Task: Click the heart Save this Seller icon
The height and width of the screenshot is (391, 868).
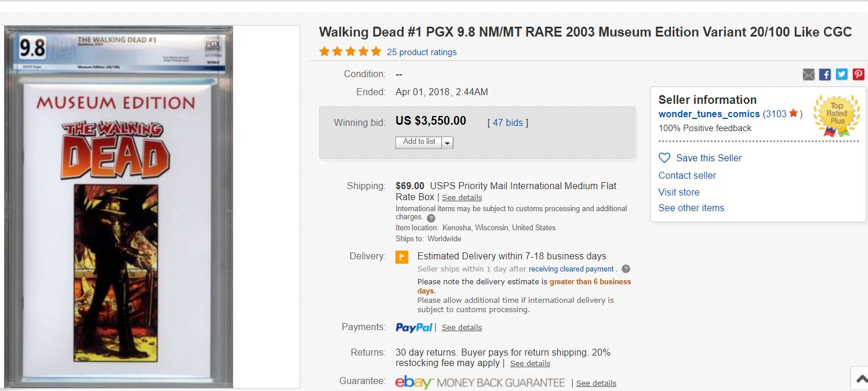Action: (664, 158)
